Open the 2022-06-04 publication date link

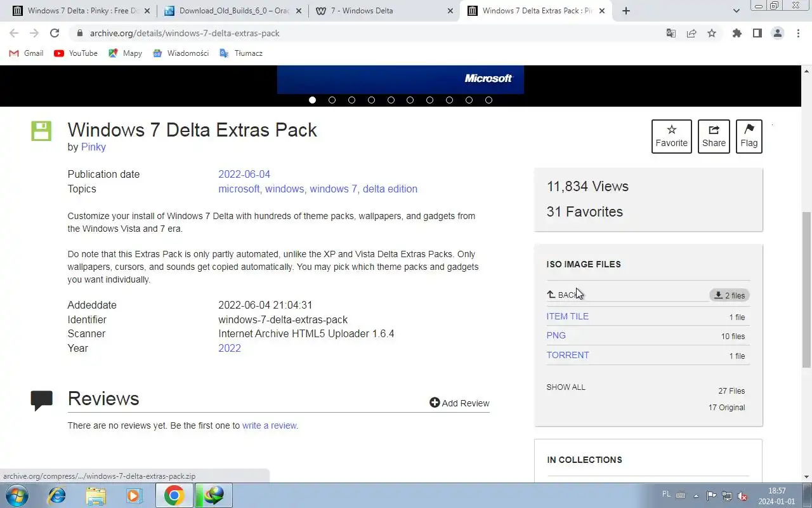(x=244, y=175)
